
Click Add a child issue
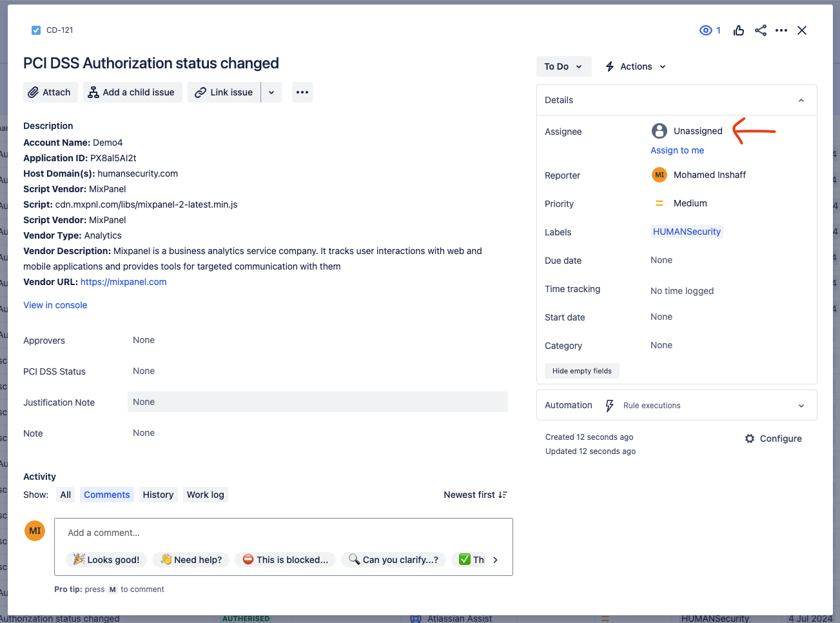(133, 92)
